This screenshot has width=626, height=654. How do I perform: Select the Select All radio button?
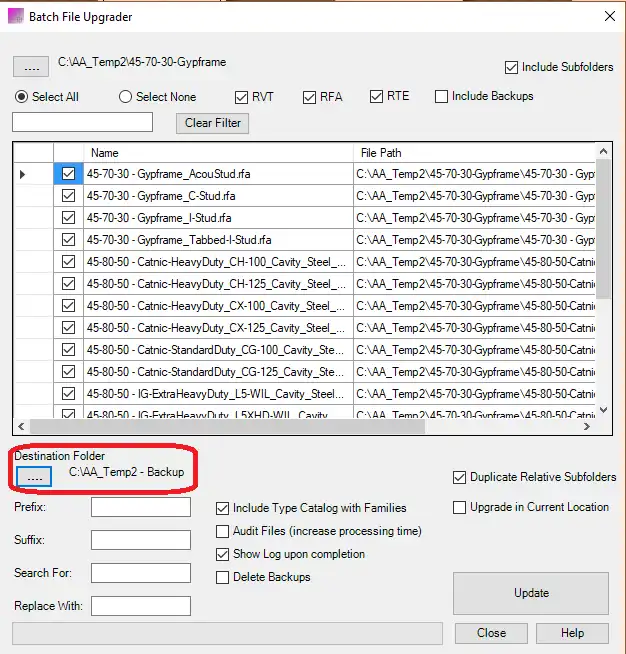(22, 97)
